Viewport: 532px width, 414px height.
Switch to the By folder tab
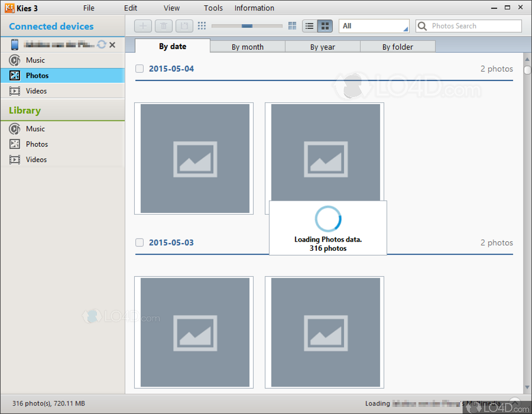pyautogui.click(x=398, y=47)
